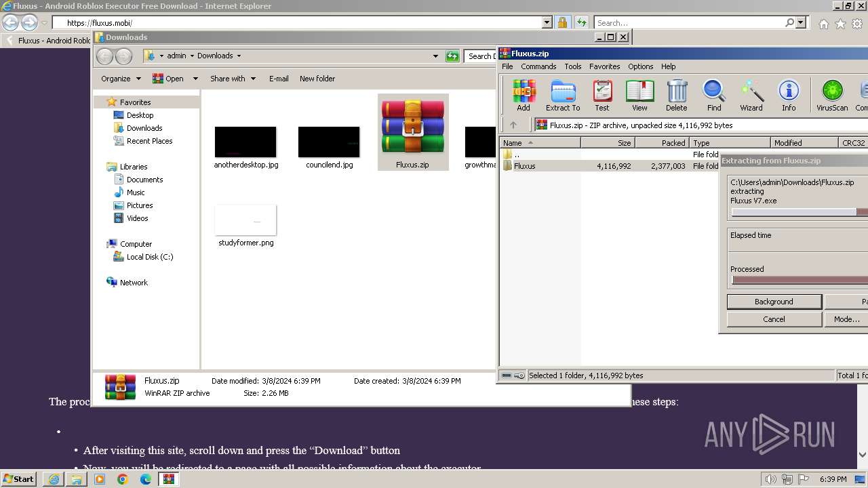Select councilend.jpg thumbnail
This screenshot has width=868, height=488.
point(329,147)
